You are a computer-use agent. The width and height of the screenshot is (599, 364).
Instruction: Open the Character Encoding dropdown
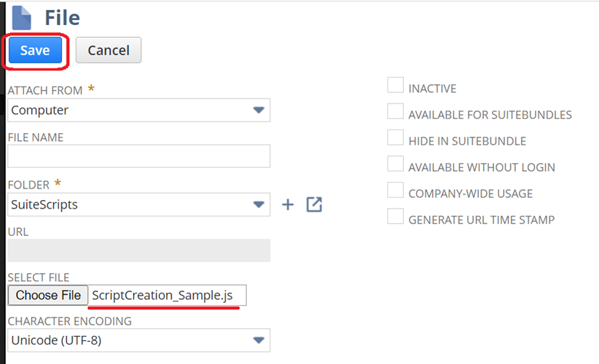coord(138,340)
